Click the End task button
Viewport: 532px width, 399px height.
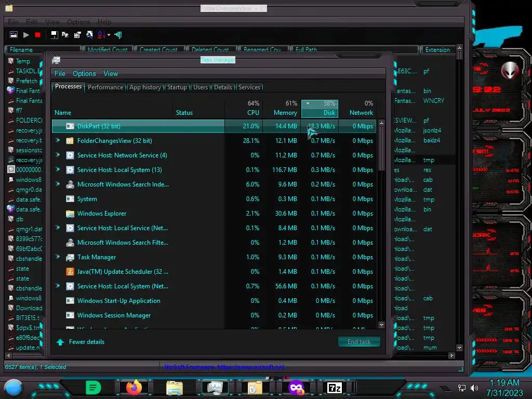(x=359, y=342)
